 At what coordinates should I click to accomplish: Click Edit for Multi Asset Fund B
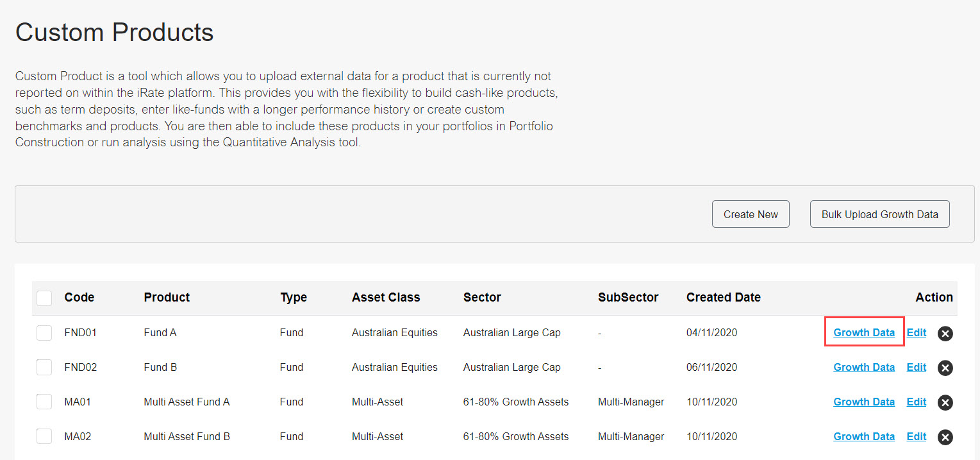click(x=917, y=436)
